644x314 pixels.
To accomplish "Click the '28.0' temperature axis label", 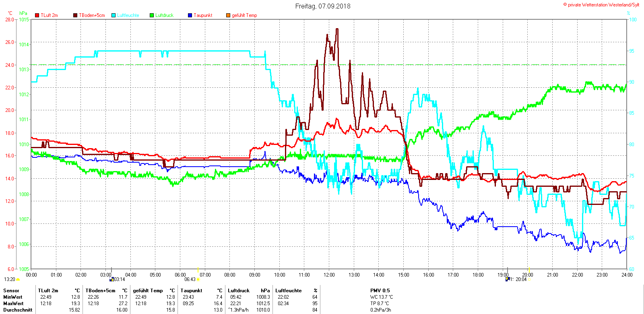I will [x=10, y=19].
